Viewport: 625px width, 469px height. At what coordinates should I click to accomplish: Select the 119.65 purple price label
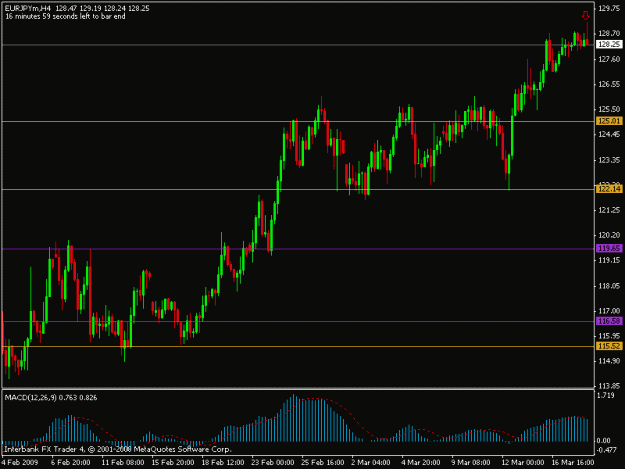pyautogui.click(x=609, y=249)
